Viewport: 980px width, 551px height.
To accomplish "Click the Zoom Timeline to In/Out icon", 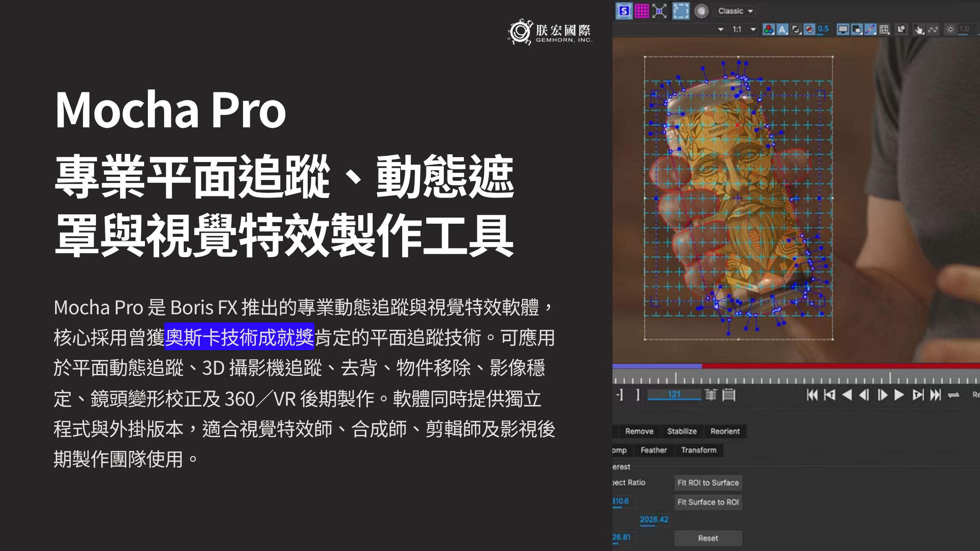I will (x=711, y=395).
